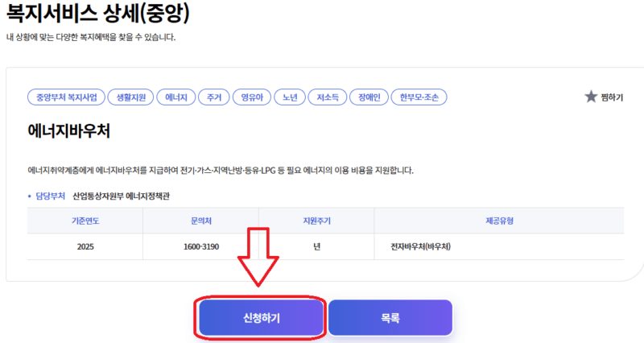Image resolution: width=644 pixels, height=343 pixels.
Task: Select the 장애인 tag
Action: coord(369,97)
